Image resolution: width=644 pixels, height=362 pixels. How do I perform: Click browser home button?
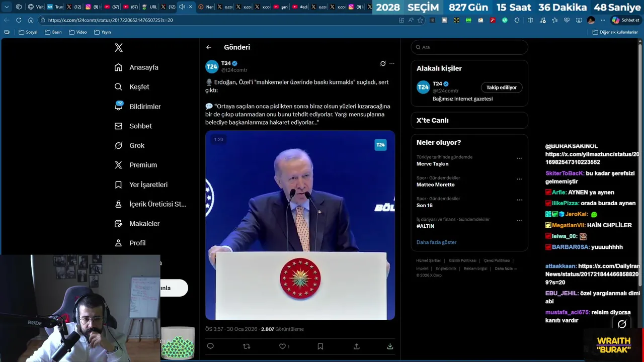click(31, 20)
